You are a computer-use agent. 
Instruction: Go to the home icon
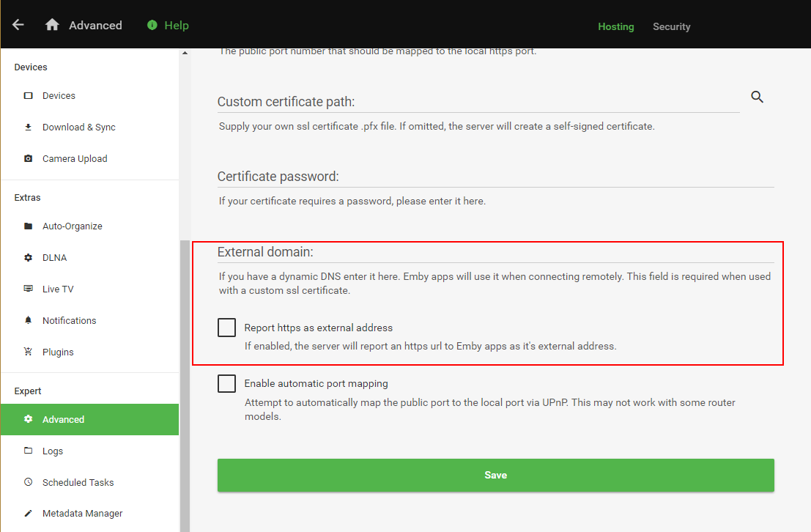point(52,25)
